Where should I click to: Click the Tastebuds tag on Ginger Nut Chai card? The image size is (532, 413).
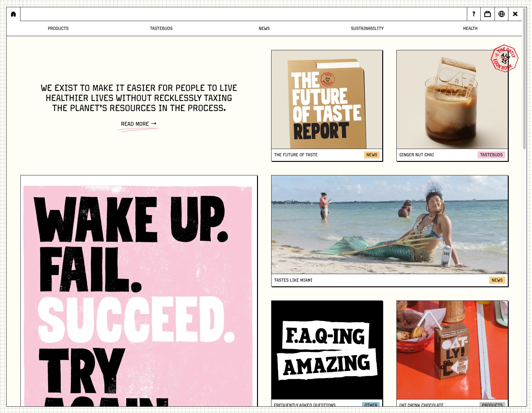coord(491,155)
